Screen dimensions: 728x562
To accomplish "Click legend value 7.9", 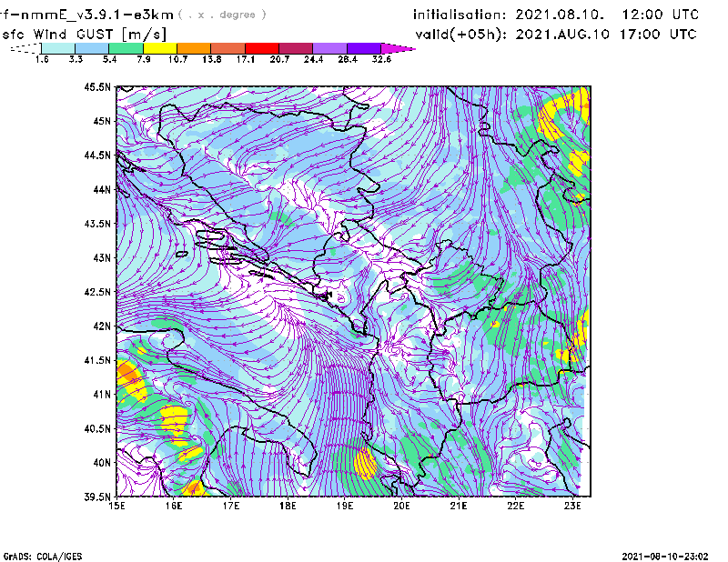I will point(144,59).
